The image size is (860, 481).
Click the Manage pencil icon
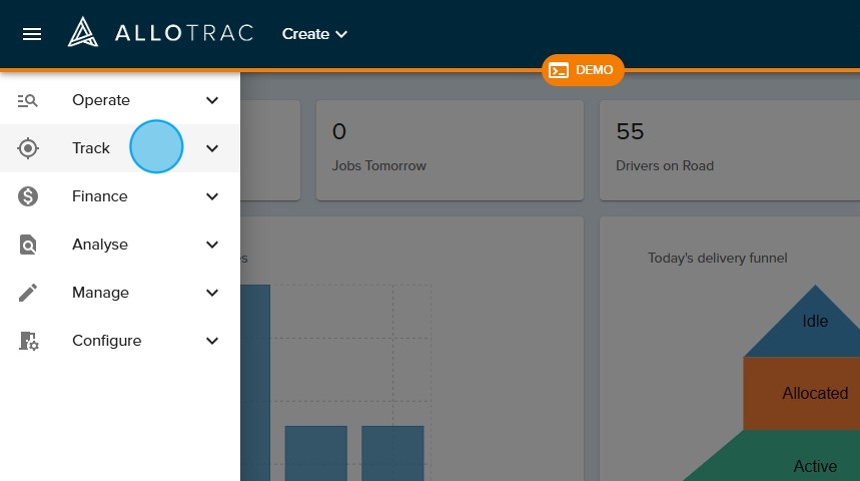(28, 292)
